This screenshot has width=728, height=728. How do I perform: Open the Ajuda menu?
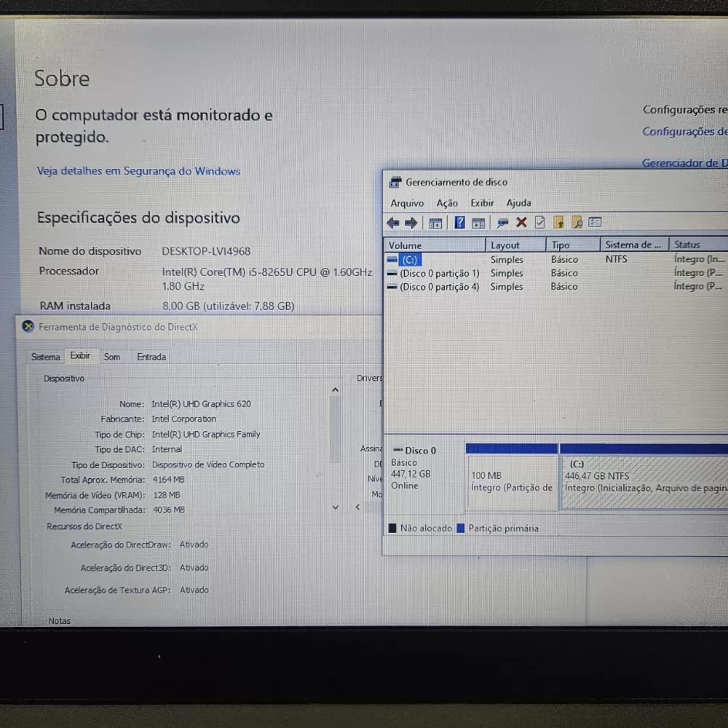coord(518,203)
